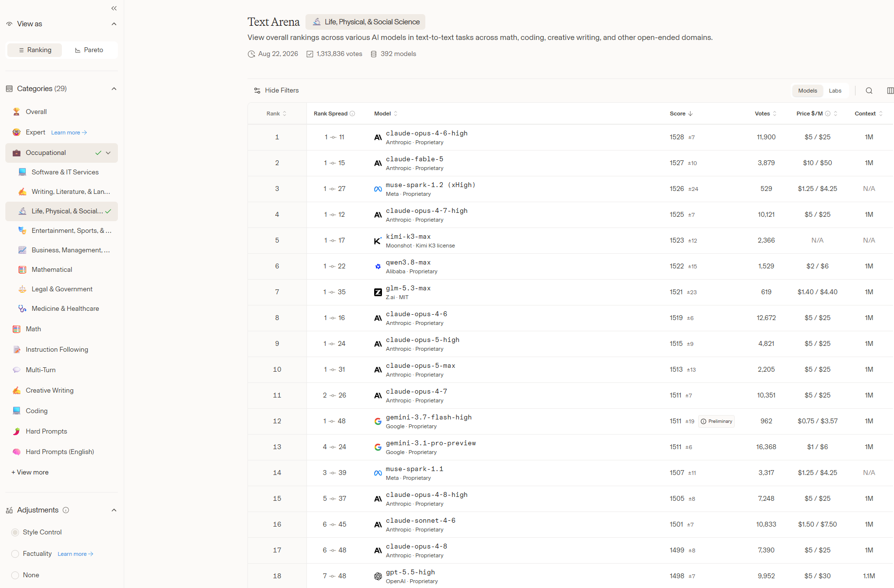The image size is (894, 588).
Task: Click the Rank Spread info icon
Action: [x=352, y=114]
